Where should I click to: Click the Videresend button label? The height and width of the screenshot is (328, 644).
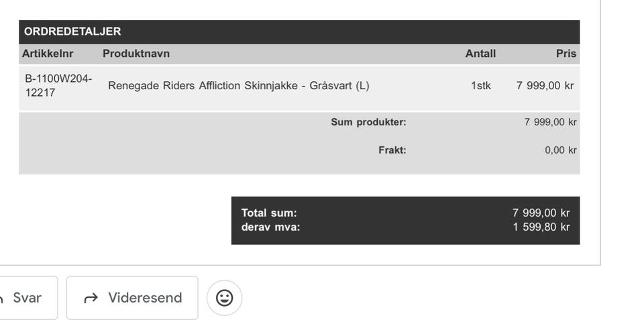(145, 298)
